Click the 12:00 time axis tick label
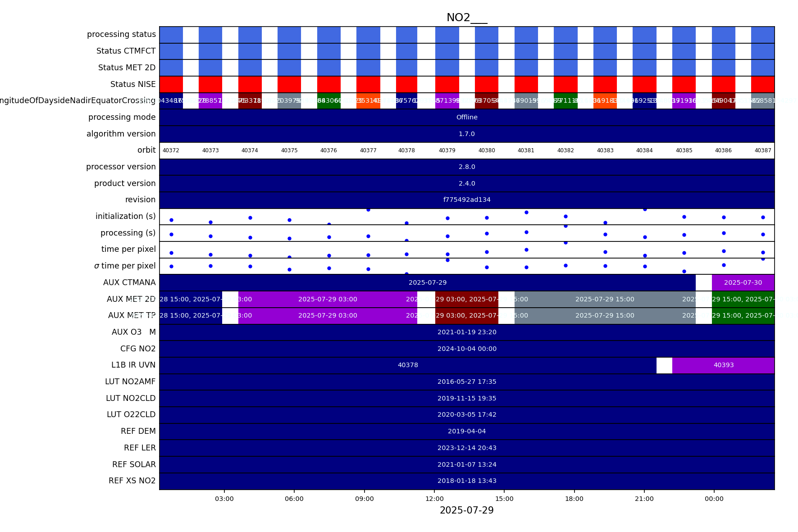Image resolution: width=798 pixels, height=532 pixels. 434,499
